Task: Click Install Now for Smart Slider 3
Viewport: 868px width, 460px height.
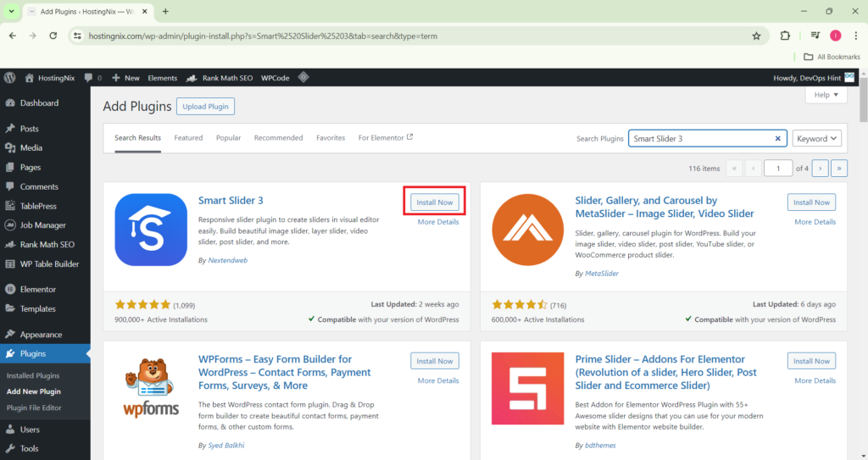Action: pos(435,202)
